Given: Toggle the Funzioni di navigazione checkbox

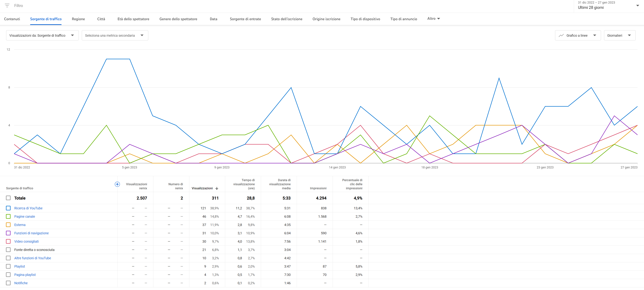Looking at the screenshot, I should [x=8, y=233].
